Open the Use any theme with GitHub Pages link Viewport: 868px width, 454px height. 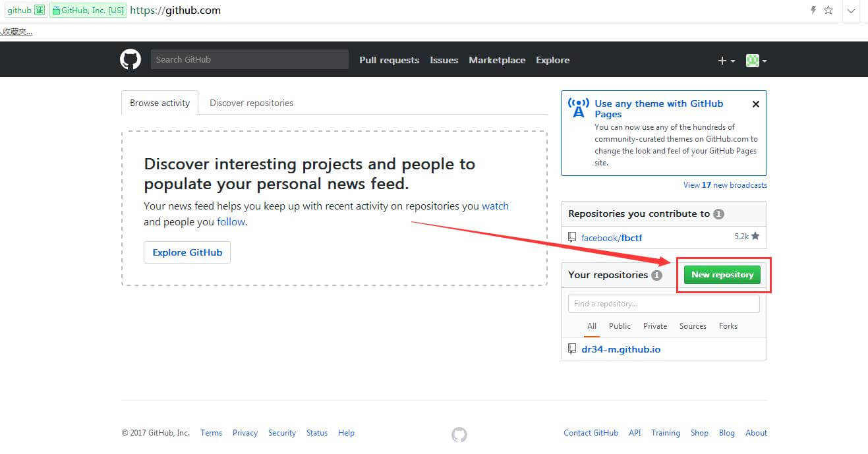point(658,109)
